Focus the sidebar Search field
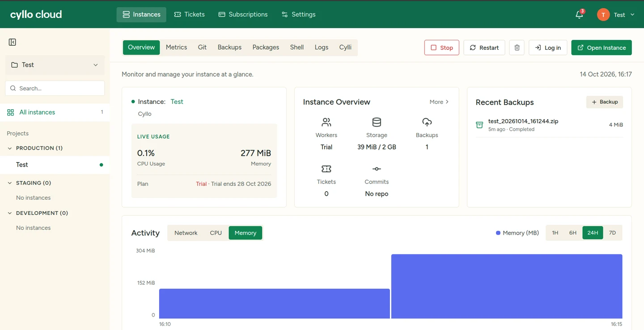The image size is (644, 330). (55, 88)
